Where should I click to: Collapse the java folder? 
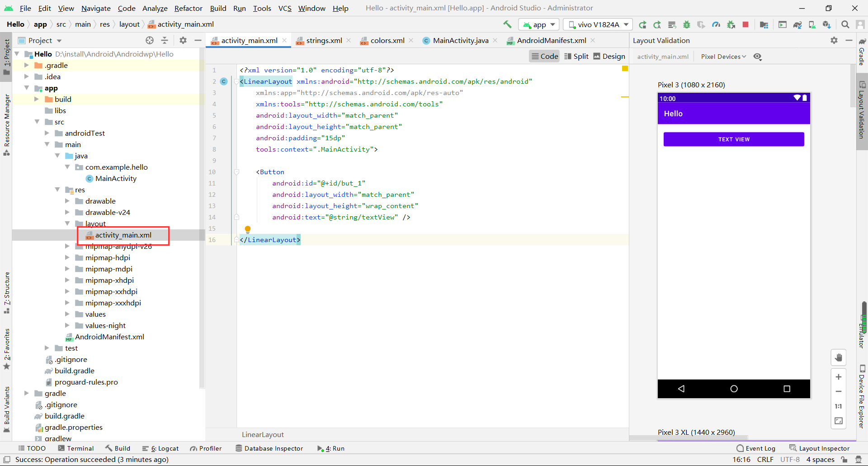pyautogui.click(x=57, y=156)
